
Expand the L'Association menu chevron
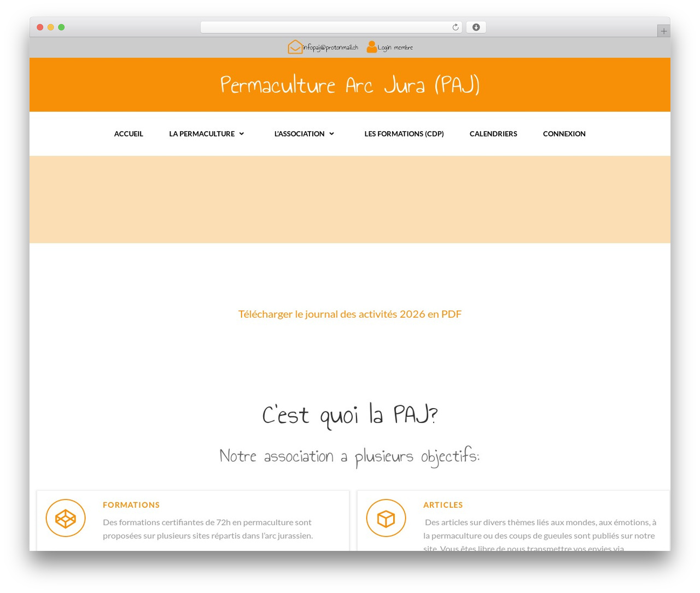click(331, 133)
